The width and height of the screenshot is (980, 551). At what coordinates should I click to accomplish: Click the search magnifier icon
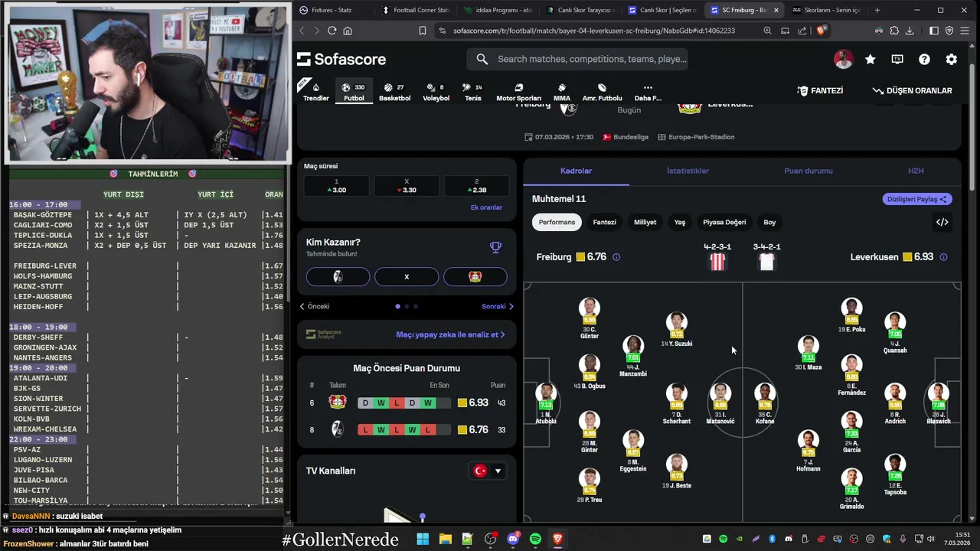[482, 59]
